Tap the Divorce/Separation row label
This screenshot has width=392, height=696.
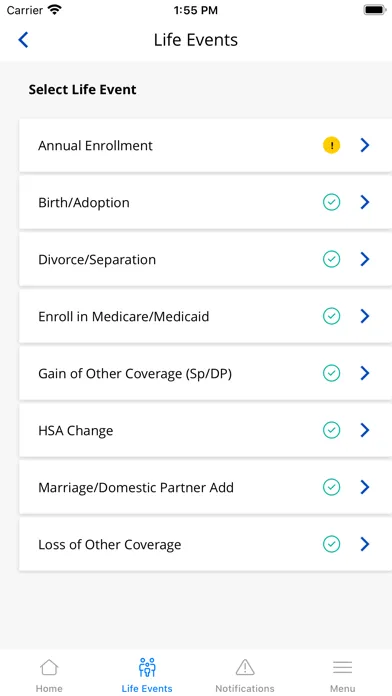click(x=97, y=260)
